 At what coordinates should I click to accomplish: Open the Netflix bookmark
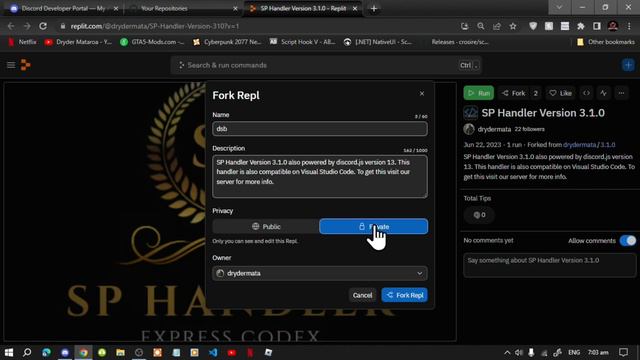(22, 42)
